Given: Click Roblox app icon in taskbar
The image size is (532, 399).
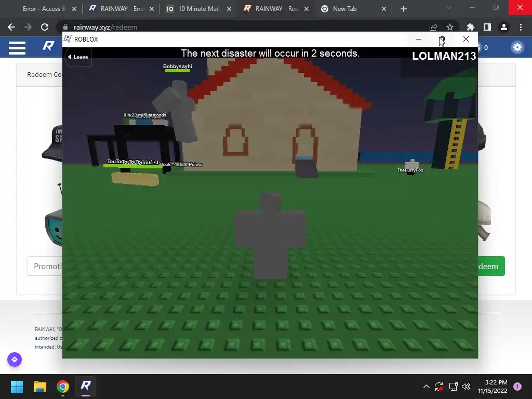Looking at the screenshot, I should tap(86, 386).
